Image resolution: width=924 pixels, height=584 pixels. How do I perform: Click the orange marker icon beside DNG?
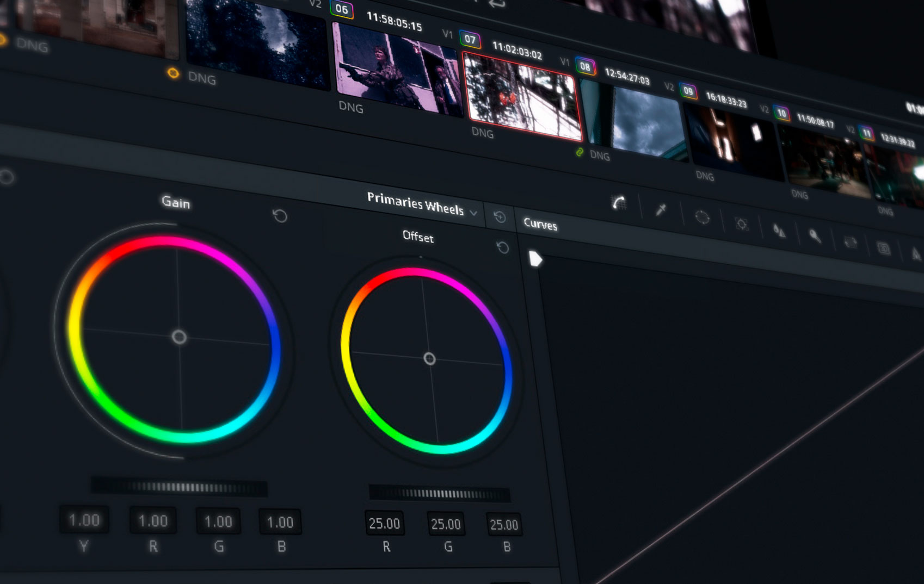(173, 73)
